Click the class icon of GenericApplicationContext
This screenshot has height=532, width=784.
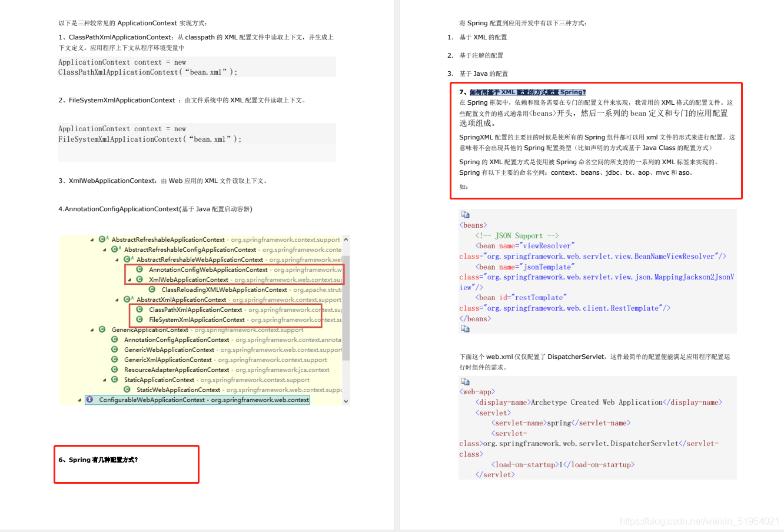102,330
